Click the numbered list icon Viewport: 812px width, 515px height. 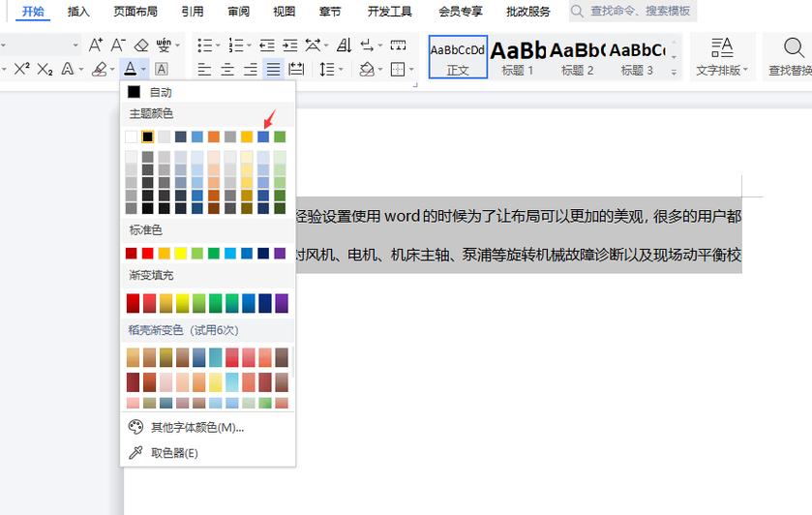236,45
